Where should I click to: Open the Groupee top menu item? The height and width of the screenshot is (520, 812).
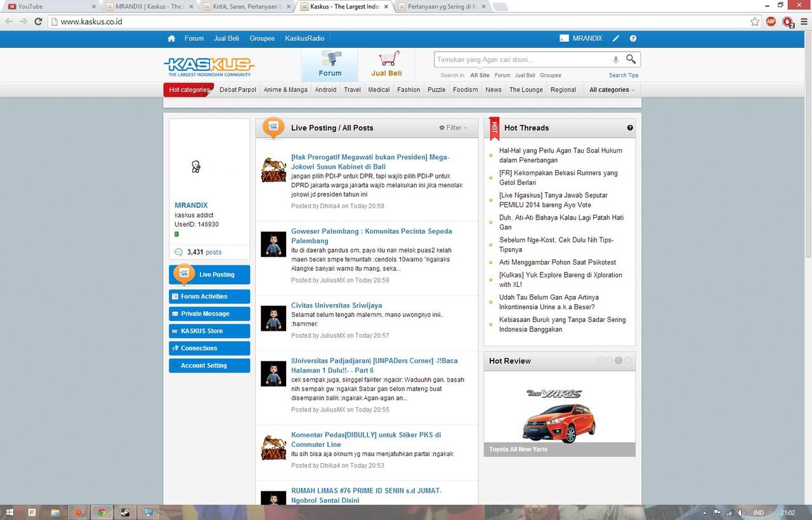262,39
